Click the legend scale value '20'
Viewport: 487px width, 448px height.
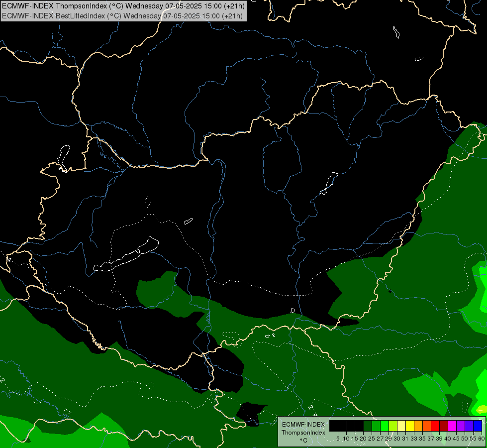pos(363,439)
